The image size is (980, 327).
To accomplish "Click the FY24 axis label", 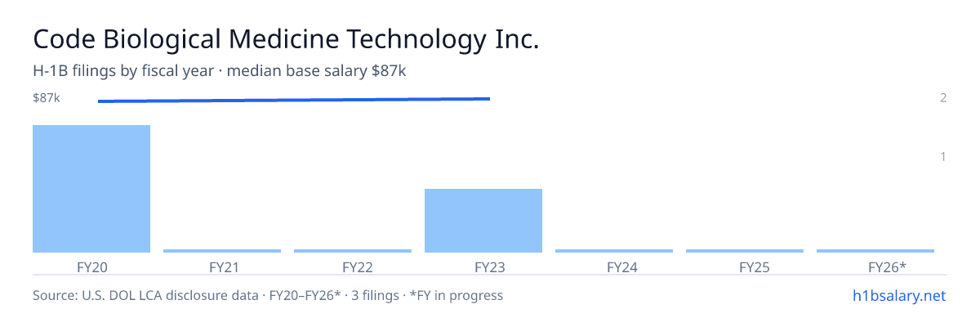I will pos(614,267).
